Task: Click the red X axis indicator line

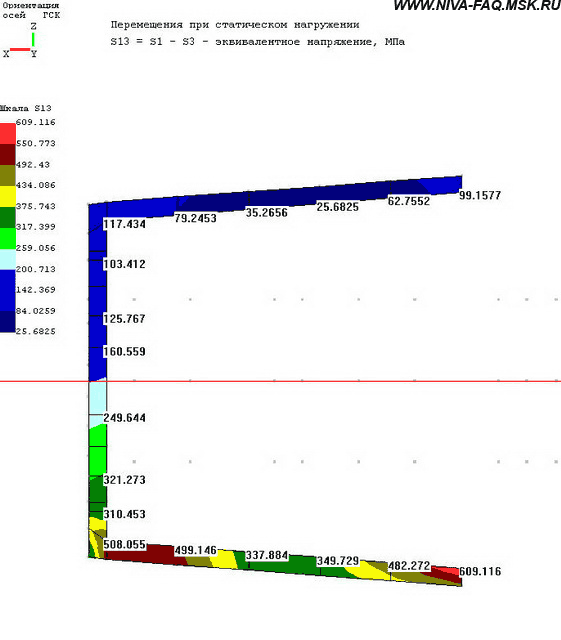Action: click(x=20, y=49)
